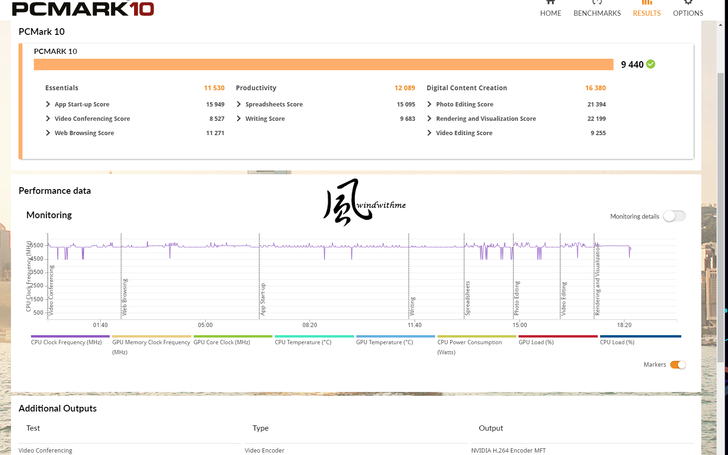Image resolution: width=728 pixels, height=455 pixels.
Task: Toggle GPU Load legend series
Action: click(558, 340)
